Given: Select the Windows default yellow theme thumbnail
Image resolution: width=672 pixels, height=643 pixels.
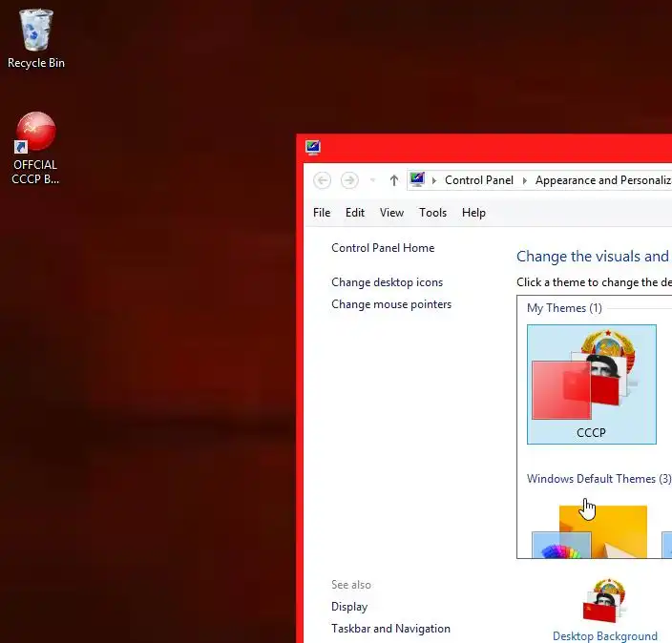Looking at the screenshot, I should click(x=590, y=531).
